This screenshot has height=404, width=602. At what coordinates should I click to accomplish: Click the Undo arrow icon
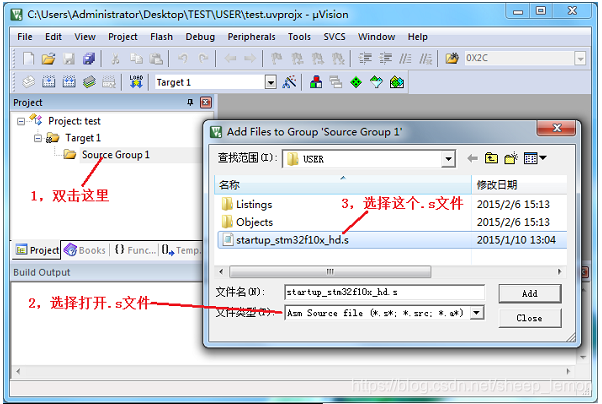tap(183, 58)
